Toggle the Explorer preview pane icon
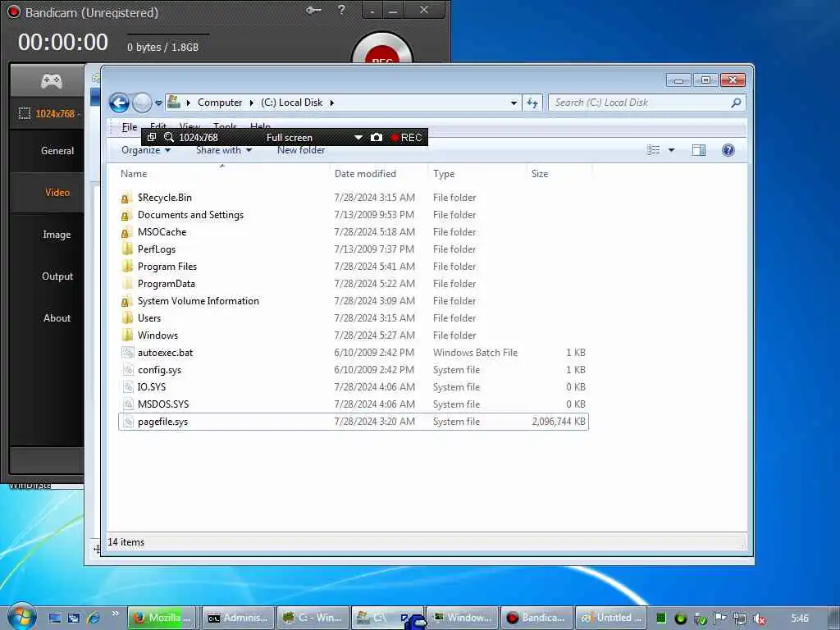This screenshot has height=630, width=840. click(699, 150)
